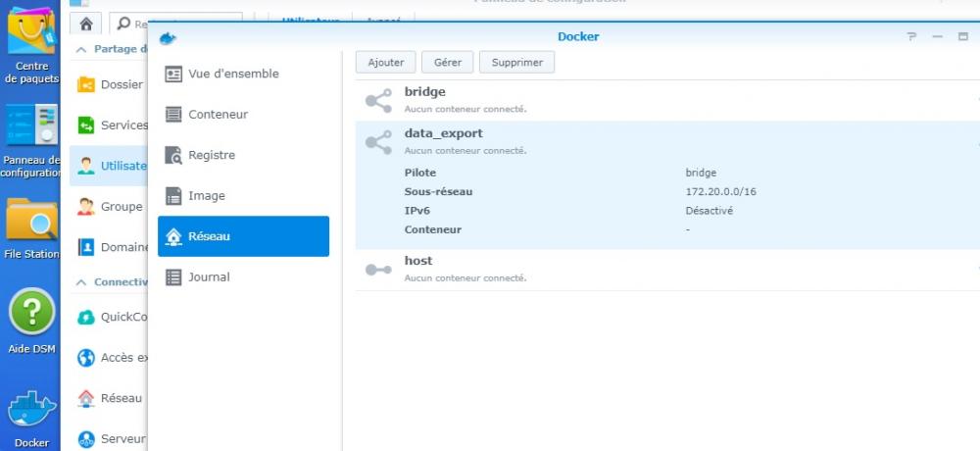This screenshot has height=451, width=980.
Task: Click the Conteneur sidebar icon
Action: [x=173, y=115]
